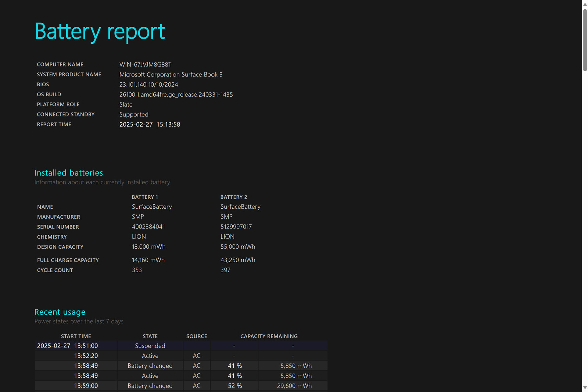Click serial number 5129997017
The height and width of the screenshot is (392, 588).
(236, 227)
